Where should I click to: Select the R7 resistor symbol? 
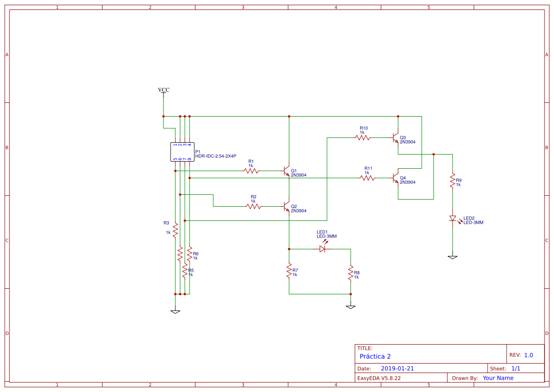[289, 271]
